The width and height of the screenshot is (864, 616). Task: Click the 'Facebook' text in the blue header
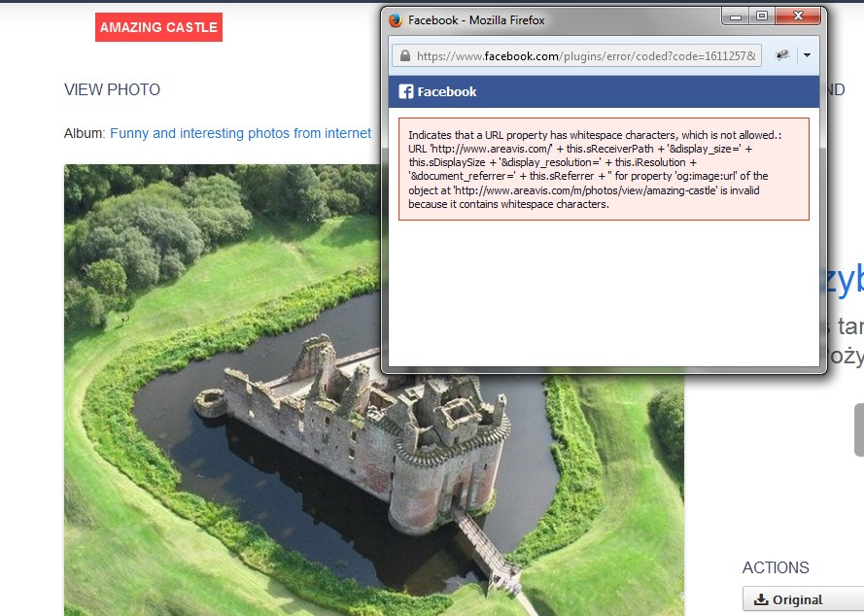point(447,91)
